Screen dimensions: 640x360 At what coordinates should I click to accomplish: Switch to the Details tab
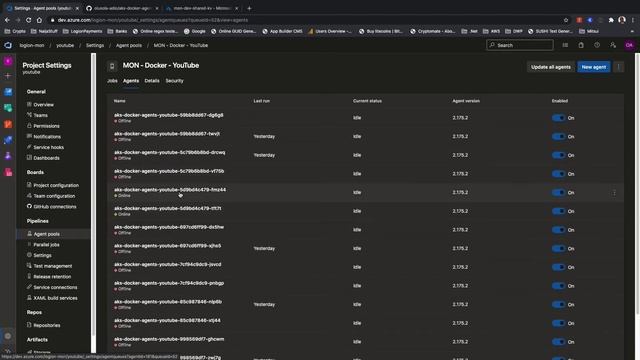click(x=152, y=81)
